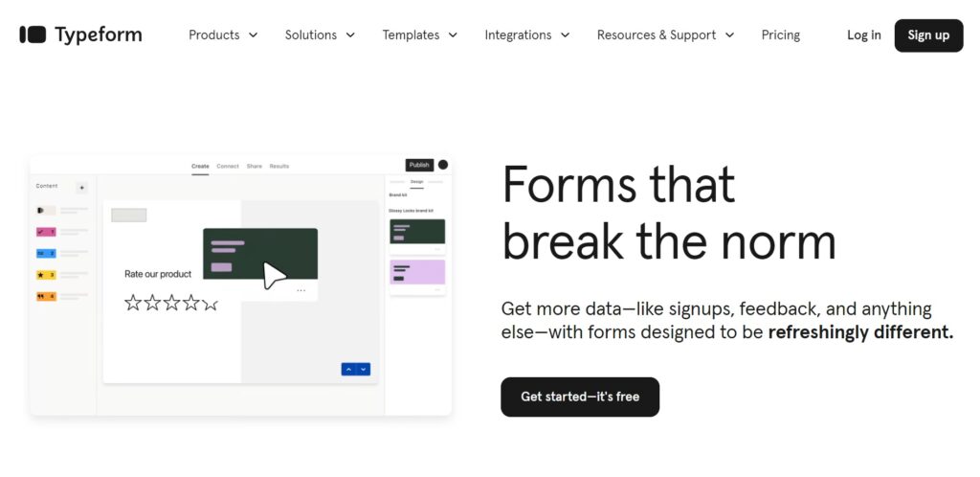Click the plus icon beside Content
980x477 pixels.
pyautogui.click(x=81, y=188)
